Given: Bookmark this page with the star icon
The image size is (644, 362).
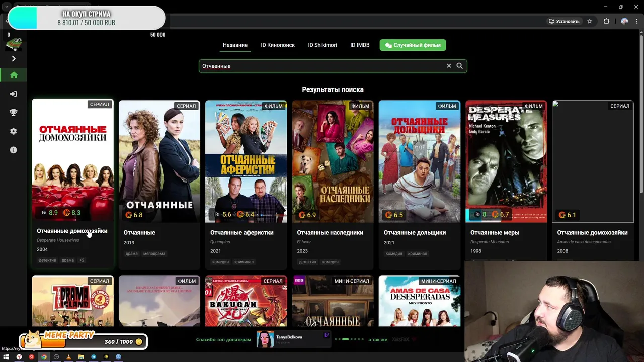Looking at the screenshot, I should point(590,21).
